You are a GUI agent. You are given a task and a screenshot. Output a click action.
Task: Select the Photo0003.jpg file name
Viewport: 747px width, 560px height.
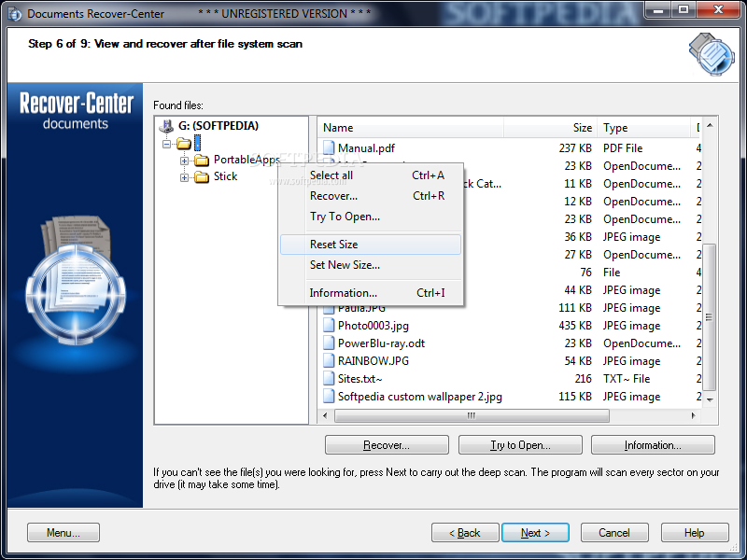point(373,326)
